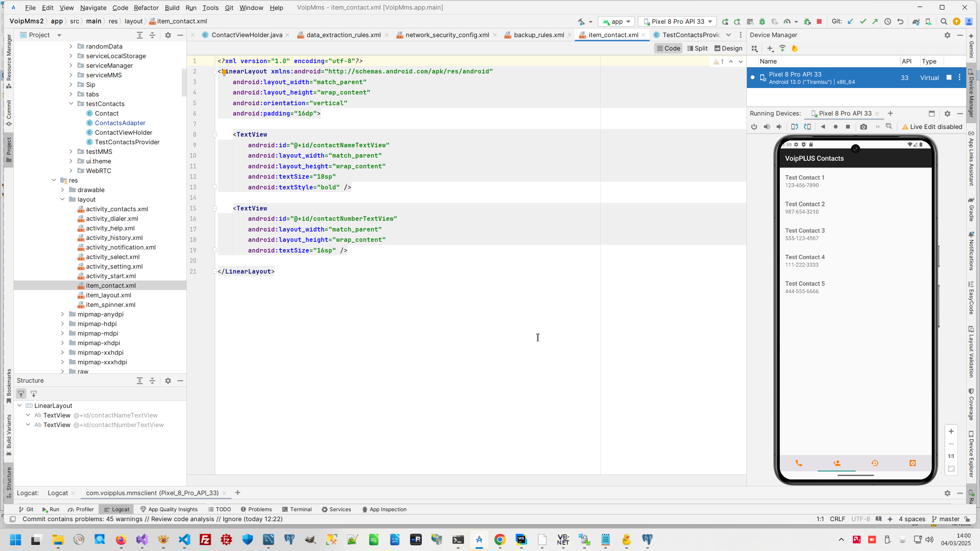The height and width of the screenshot is (551, 980).
Task: Click the Git update project arrow
Action: coord(850,21)
